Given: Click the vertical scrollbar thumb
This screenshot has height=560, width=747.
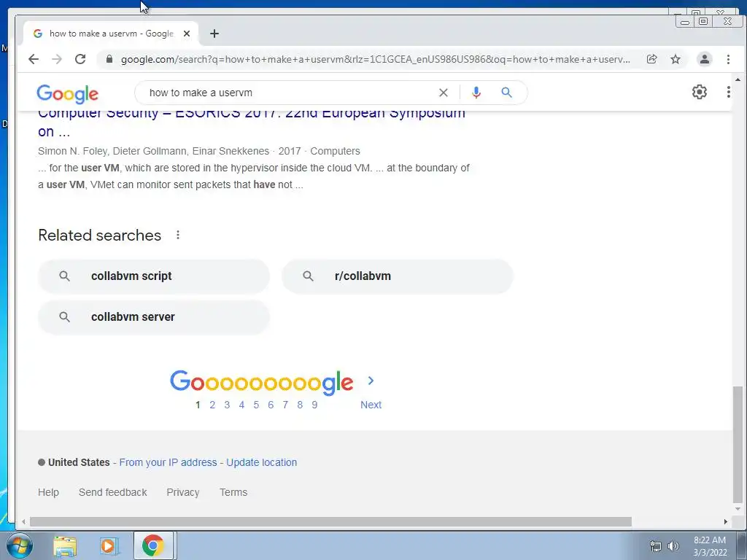Looking at the screenshot, I should click(x=738, y=444).
